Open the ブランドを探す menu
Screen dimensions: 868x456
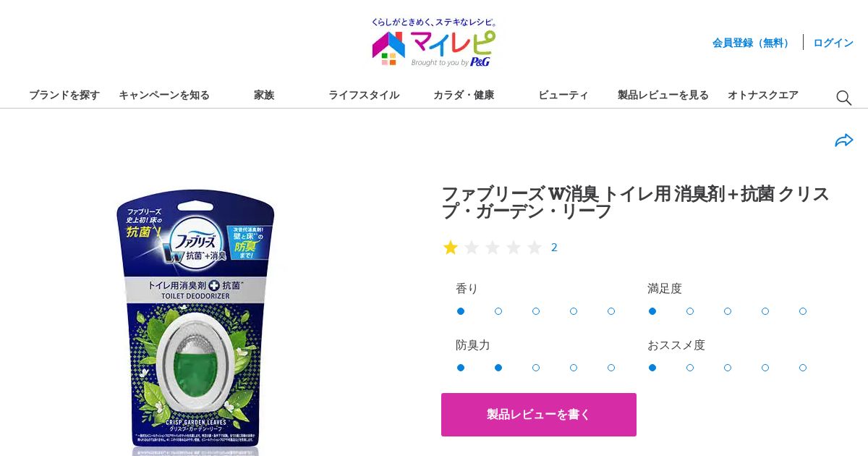pos(64,95)
